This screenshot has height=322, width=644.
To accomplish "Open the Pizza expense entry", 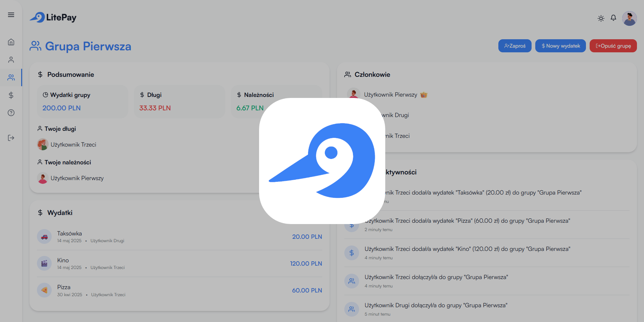I will click(180, 290).
